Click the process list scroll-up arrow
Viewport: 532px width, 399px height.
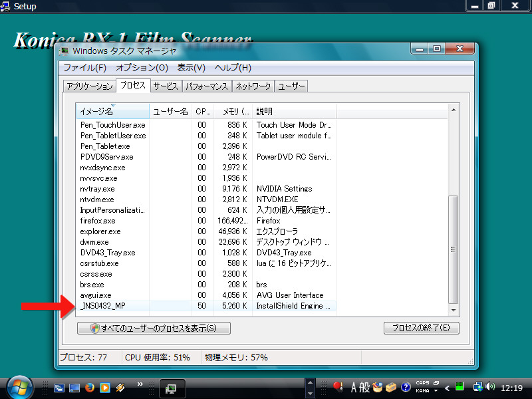(x=454, y=110)
